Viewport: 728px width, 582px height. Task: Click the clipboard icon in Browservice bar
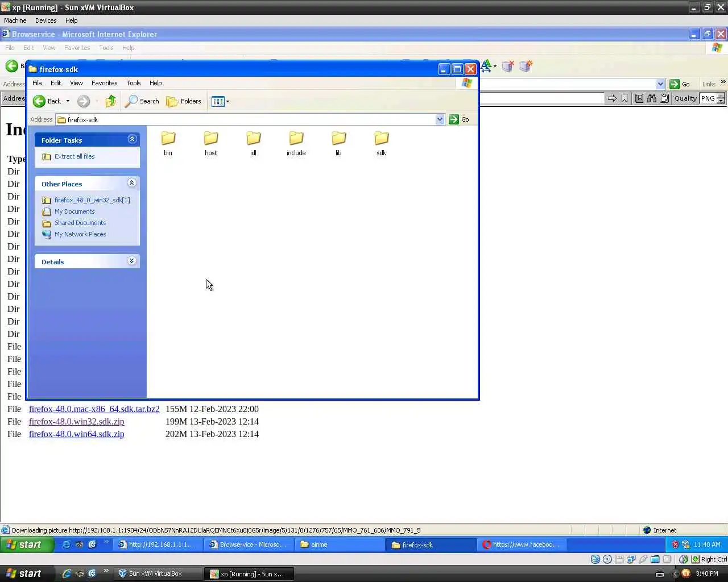664,98
